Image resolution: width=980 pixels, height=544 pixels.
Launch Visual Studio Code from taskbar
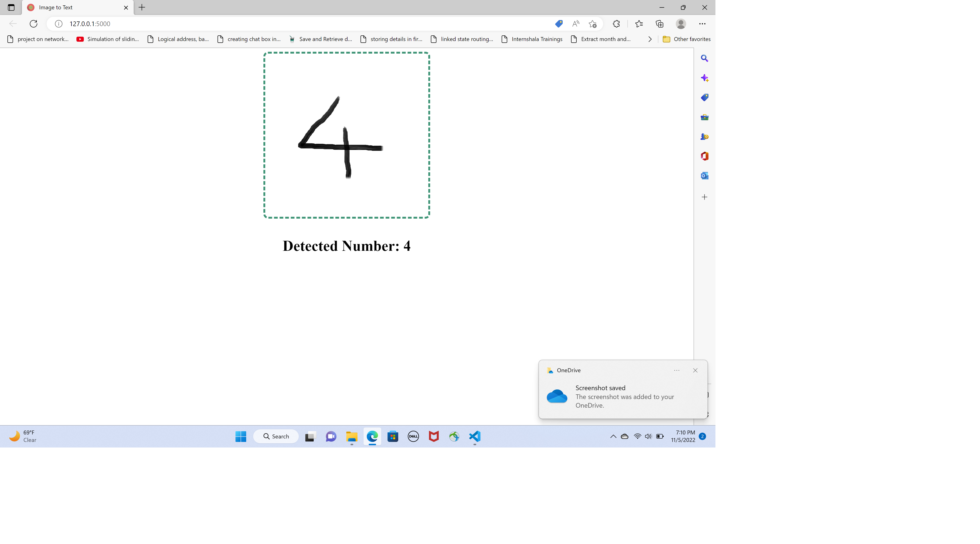pyautogui.click(x=474, y=436)
